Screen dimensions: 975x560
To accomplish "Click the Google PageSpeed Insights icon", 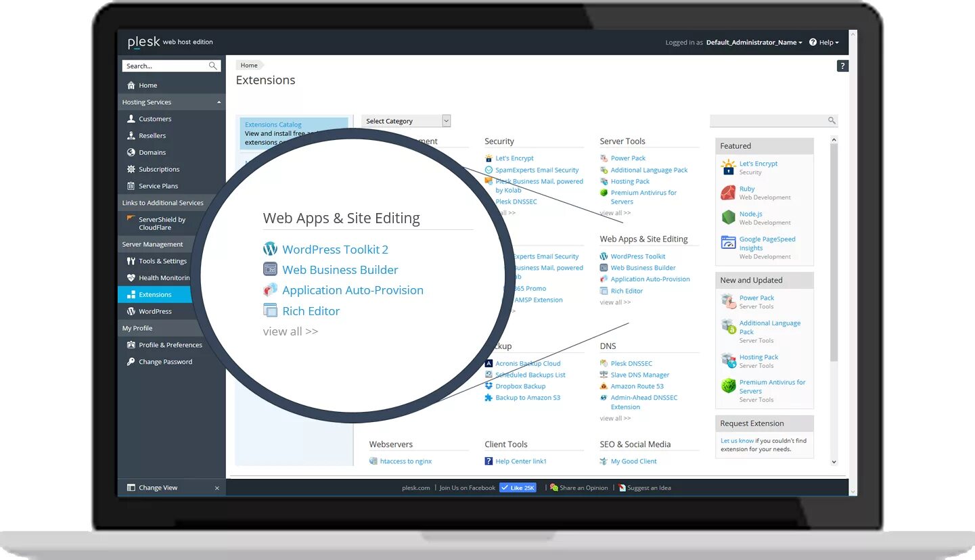I will coord(728,243).
